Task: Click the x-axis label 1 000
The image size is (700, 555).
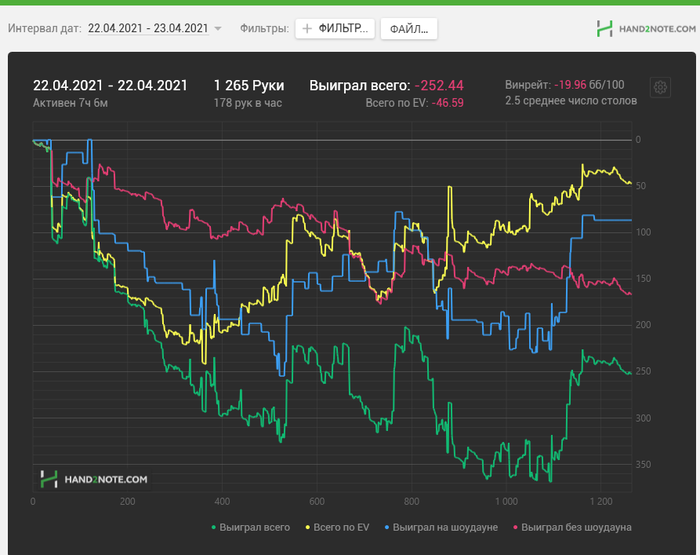Action: [x=506, y=501]
